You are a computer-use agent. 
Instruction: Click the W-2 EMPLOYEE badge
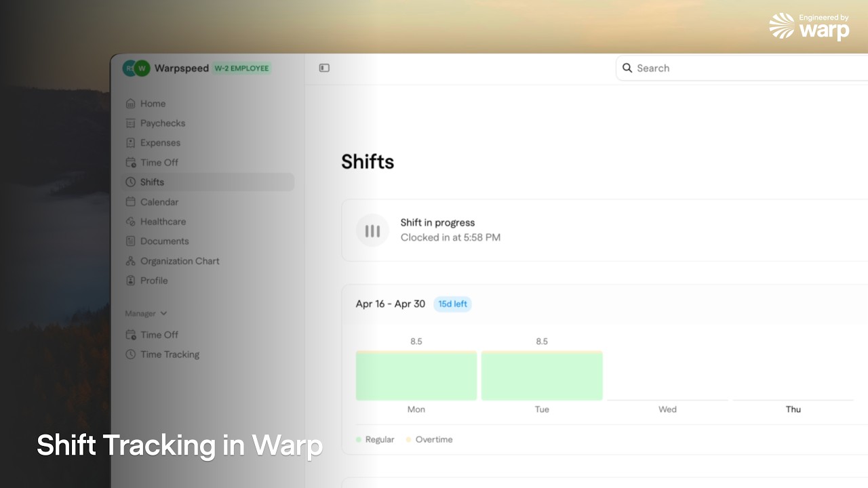point(242,68)
